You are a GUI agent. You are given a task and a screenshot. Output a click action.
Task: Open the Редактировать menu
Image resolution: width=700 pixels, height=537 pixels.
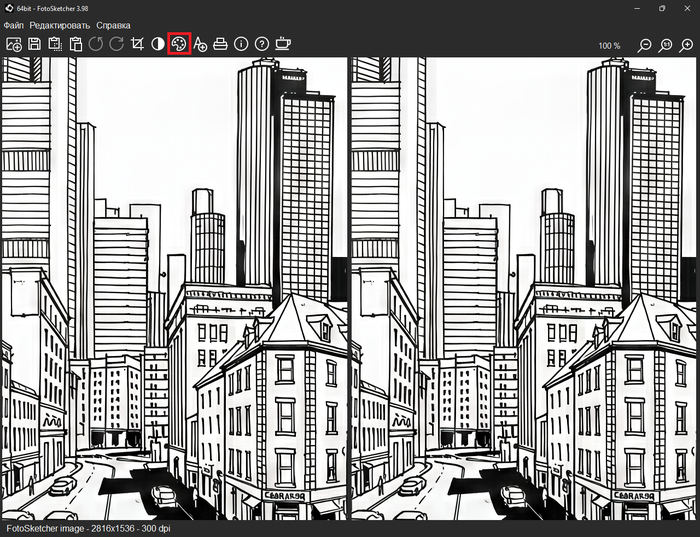tap(59, 25)
